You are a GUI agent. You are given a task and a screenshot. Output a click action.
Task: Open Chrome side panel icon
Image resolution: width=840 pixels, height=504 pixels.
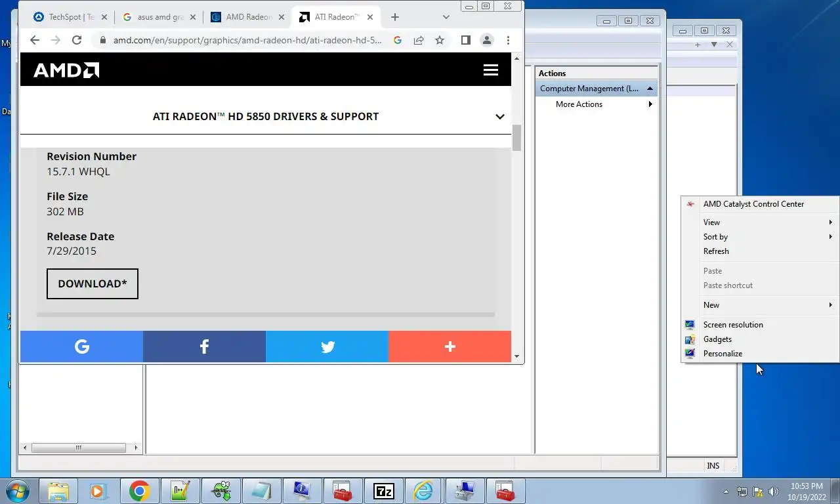click(465, 40)
